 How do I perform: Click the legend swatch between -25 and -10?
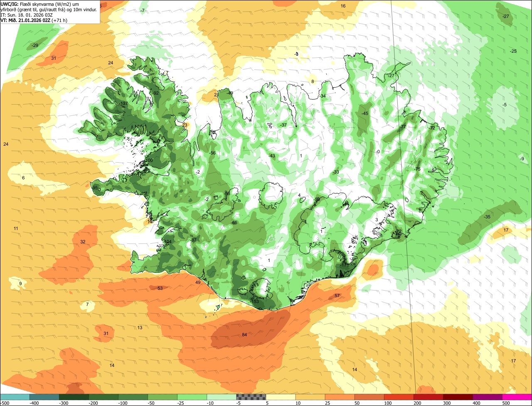tap(192, 397)
